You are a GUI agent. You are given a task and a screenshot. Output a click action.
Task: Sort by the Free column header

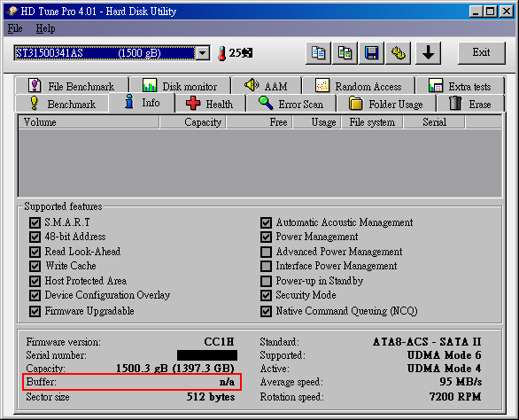point(259,122)
